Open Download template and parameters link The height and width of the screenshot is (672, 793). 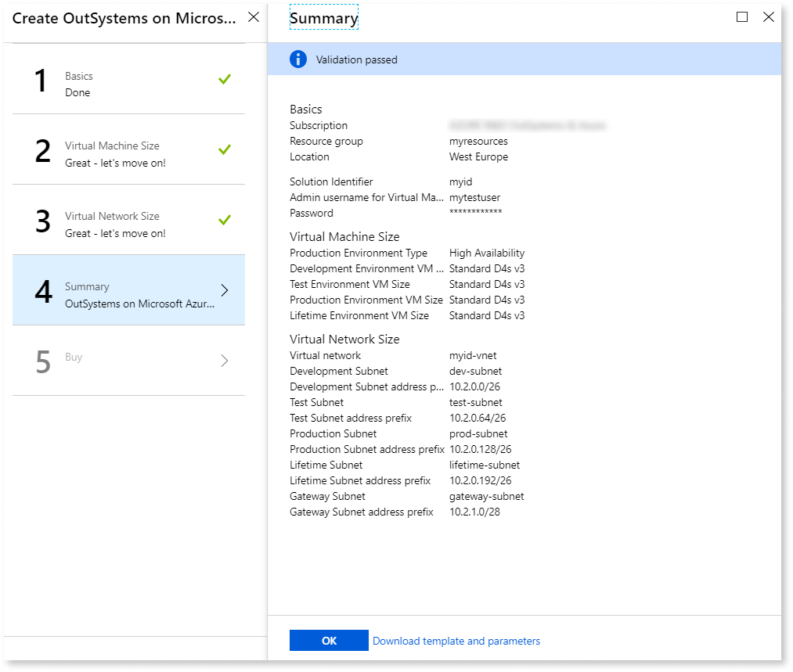click(456, 640)
